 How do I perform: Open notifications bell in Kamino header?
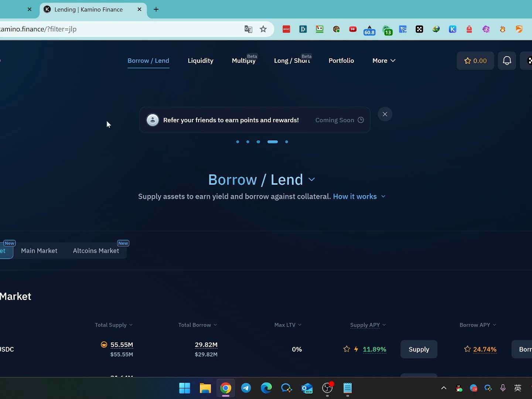coord(507,61)
